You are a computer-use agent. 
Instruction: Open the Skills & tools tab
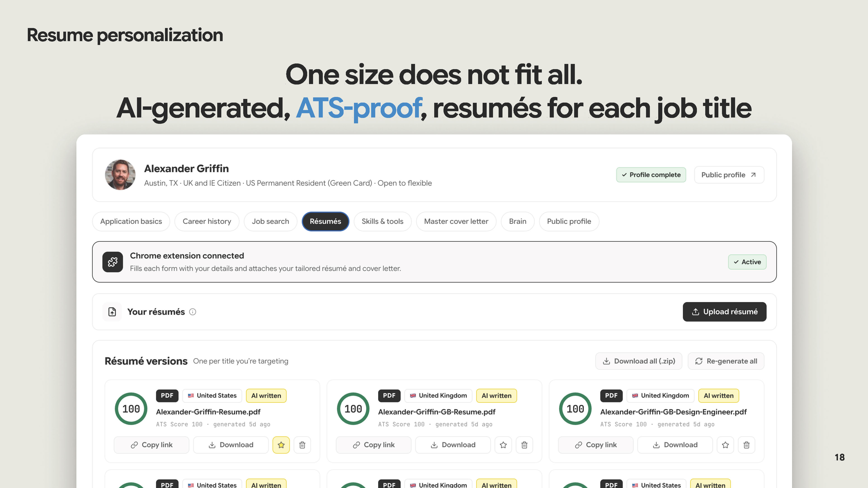click(382, 221)
